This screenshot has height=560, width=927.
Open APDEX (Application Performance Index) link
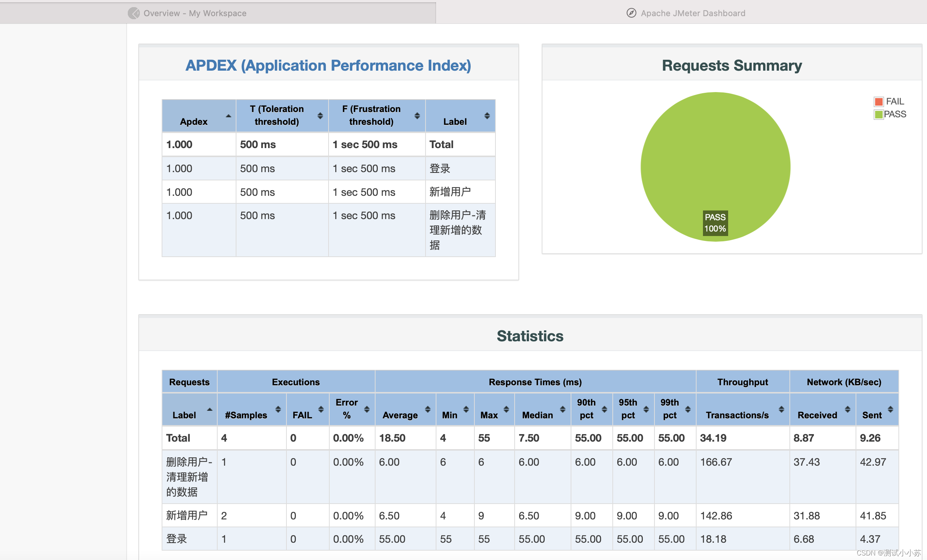pyautogui.click(x=328, y=65)
